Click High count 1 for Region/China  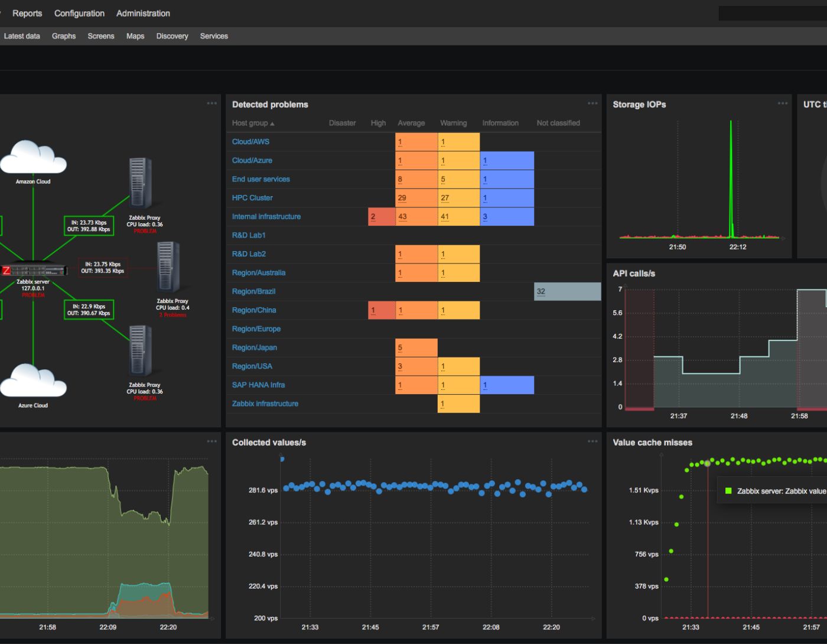point(373,310)
